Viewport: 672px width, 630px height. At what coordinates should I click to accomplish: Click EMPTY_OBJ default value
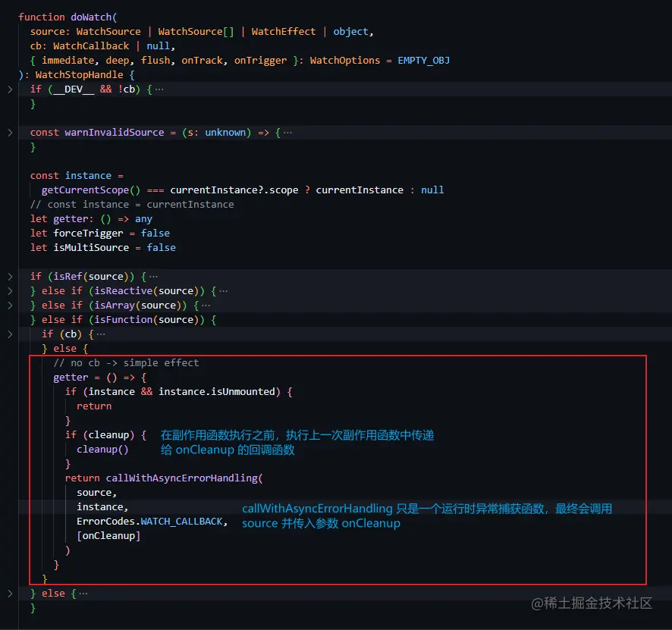pyautogui.click(x=423, y=61)
